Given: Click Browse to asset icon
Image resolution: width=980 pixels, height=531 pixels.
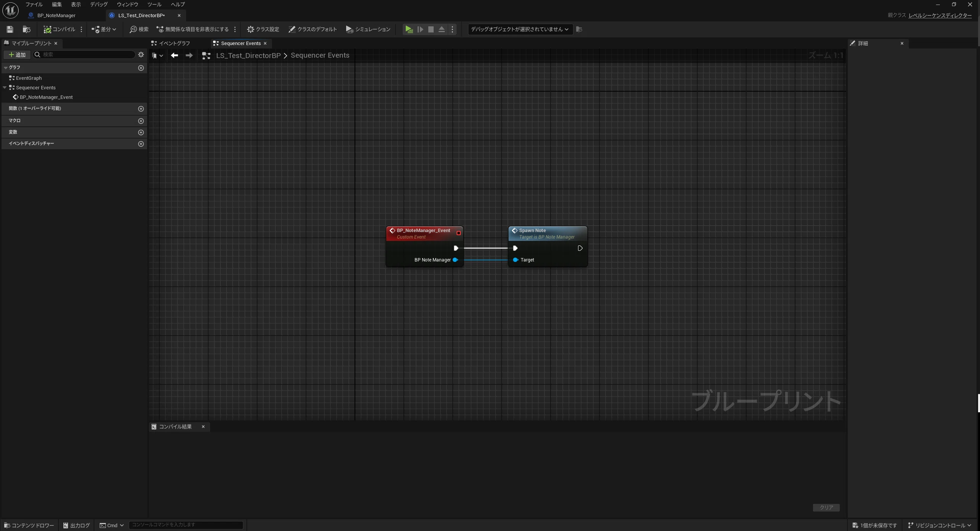Looking at the screenshot, I should click(x=26, y=29).
